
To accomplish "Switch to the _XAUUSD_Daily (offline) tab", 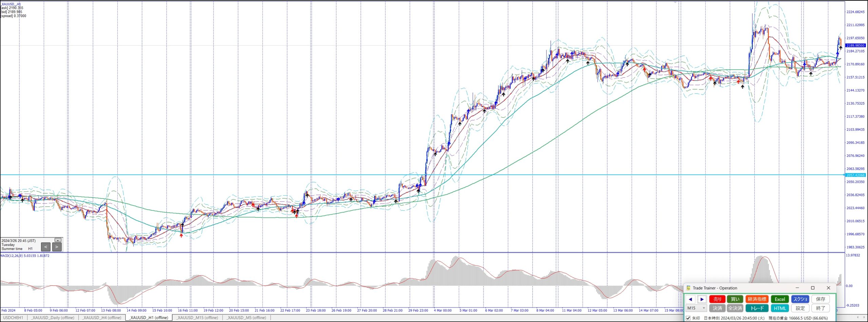I will [53, 318].
